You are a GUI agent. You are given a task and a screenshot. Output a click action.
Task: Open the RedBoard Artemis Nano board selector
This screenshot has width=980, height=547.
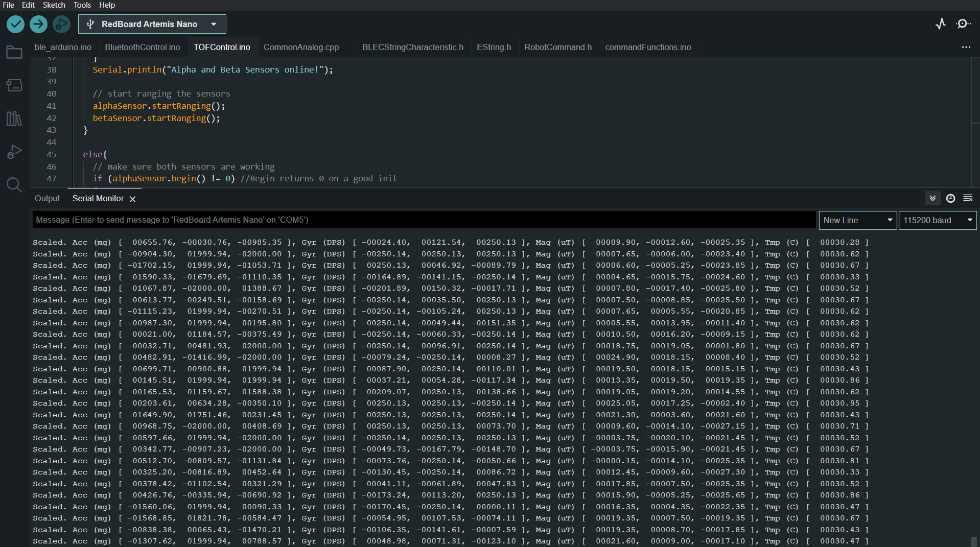[x=152, y=24]
